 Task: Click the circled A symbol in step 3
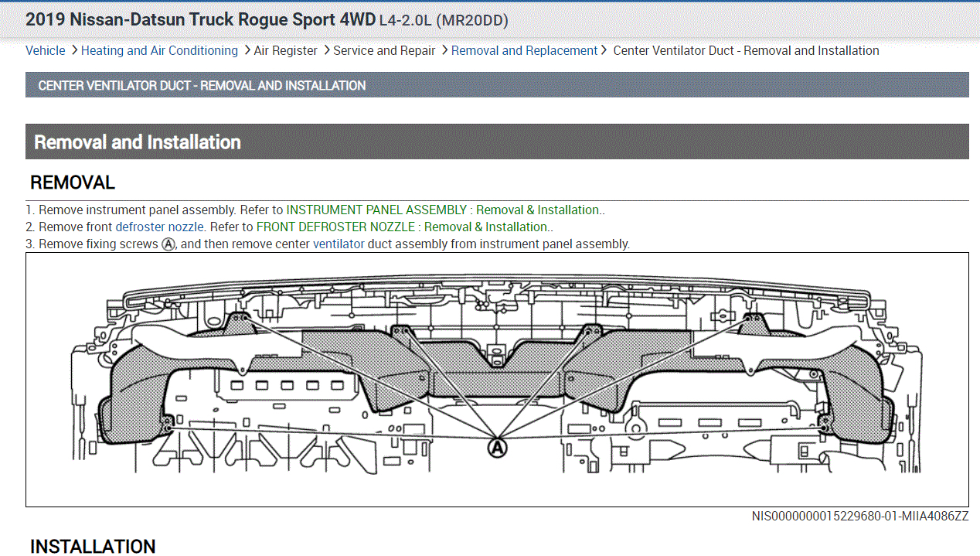[168, 244]
